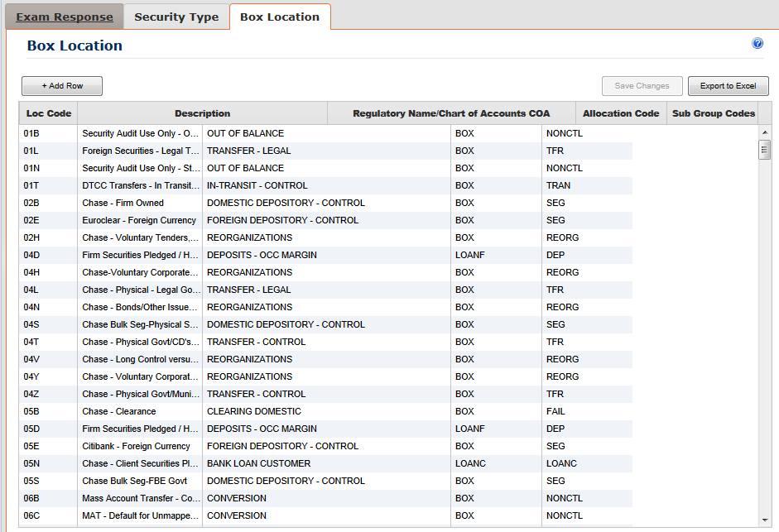Click 'Citibank - Foreign Currency' description
This screenshot has height=532, width=779.
[136, 447]
